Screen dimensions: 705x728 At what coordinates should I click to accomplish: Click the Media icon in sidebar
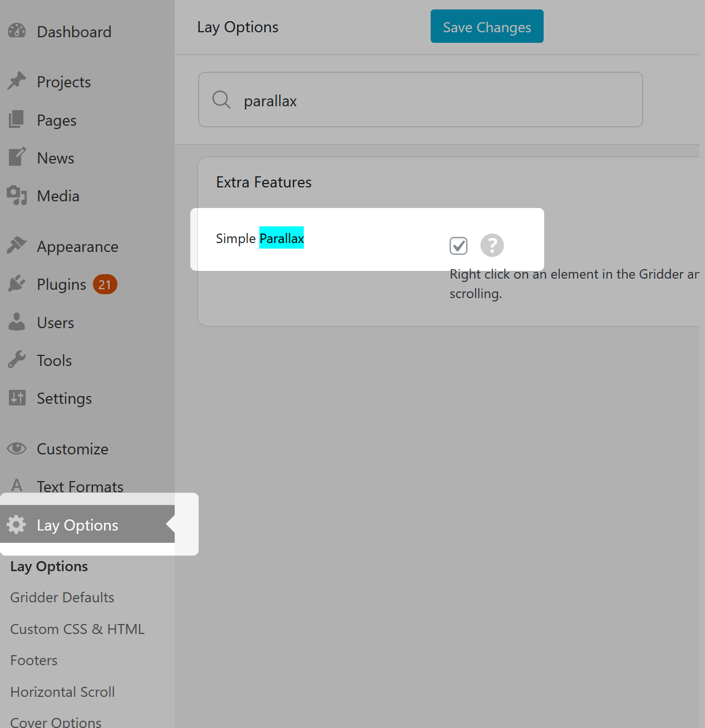tap(17, 196)
